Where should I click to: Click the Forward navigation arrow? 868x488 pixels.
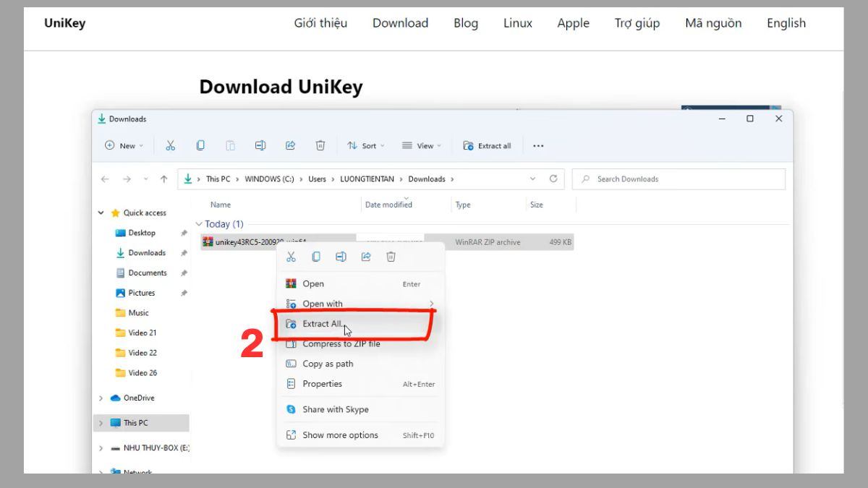pos(127,179)
